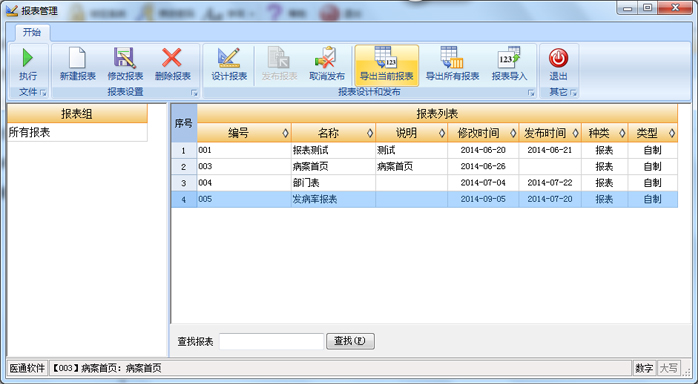
Task: Import a report with 报表导入
Action: pyautogui.click(x=509, y=65)
